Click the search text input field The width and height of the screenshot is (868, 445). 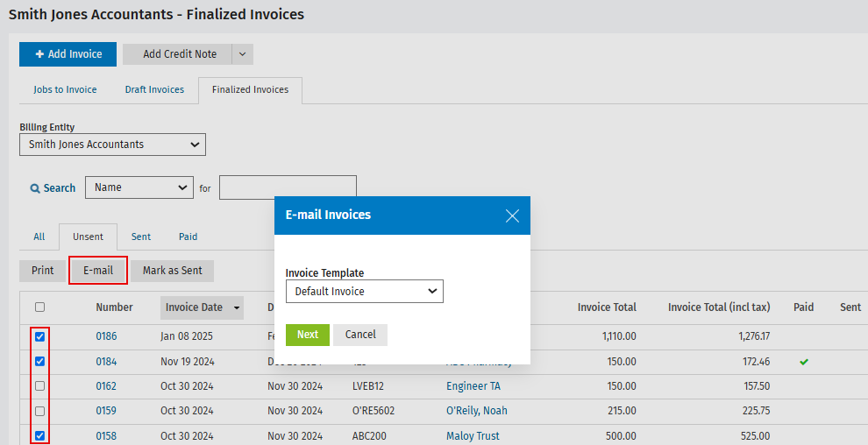click(x=288, y=187)
